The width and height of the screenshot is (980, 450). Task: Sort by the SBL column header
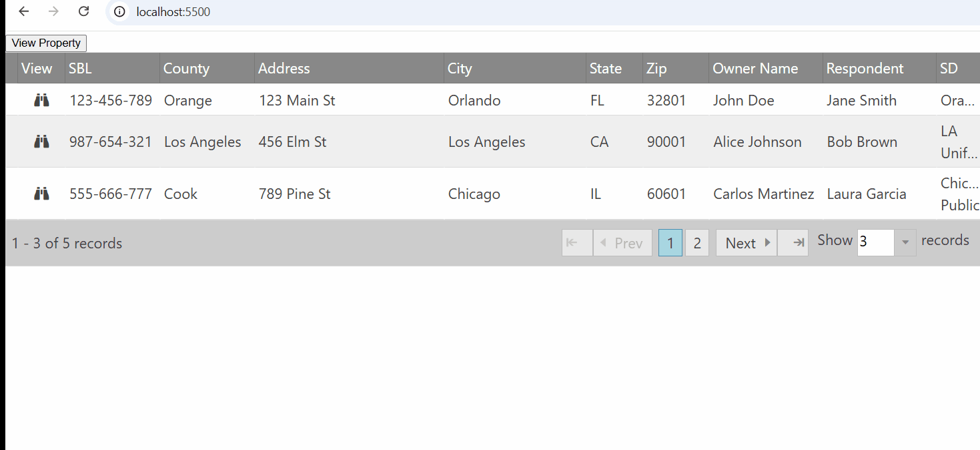point(80,68)
